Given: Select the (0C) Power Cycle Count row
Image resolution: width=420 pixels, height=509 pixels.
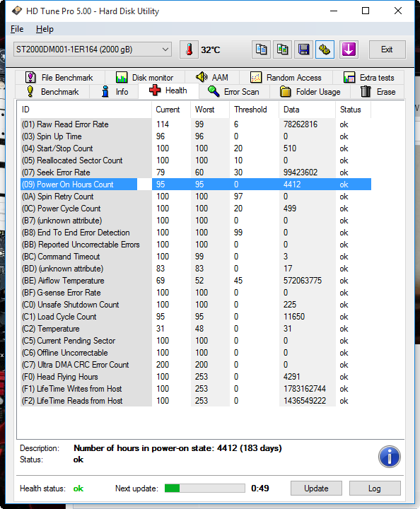Looking at the screenshot, I should click(x=196, y=209).
